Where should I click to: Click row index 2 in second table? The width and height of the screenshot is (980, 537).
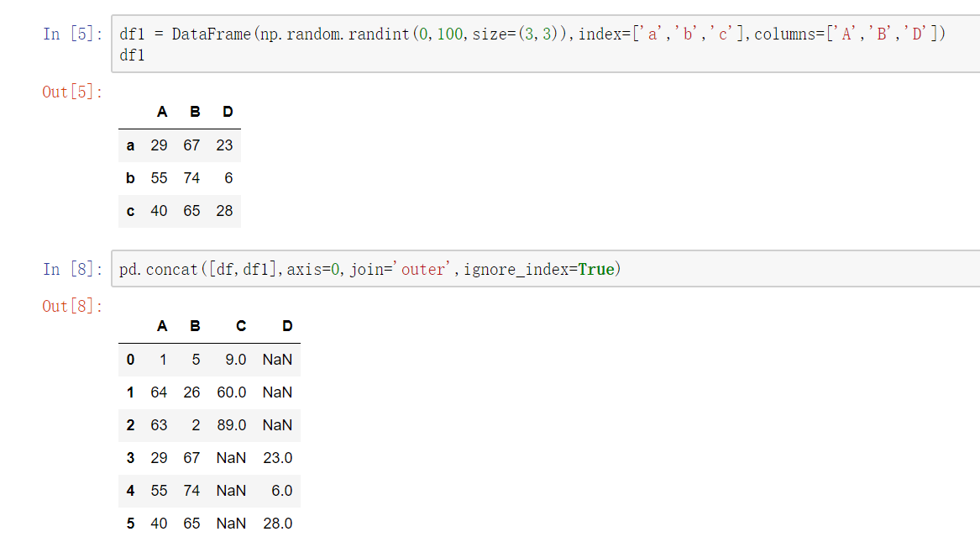130,425
